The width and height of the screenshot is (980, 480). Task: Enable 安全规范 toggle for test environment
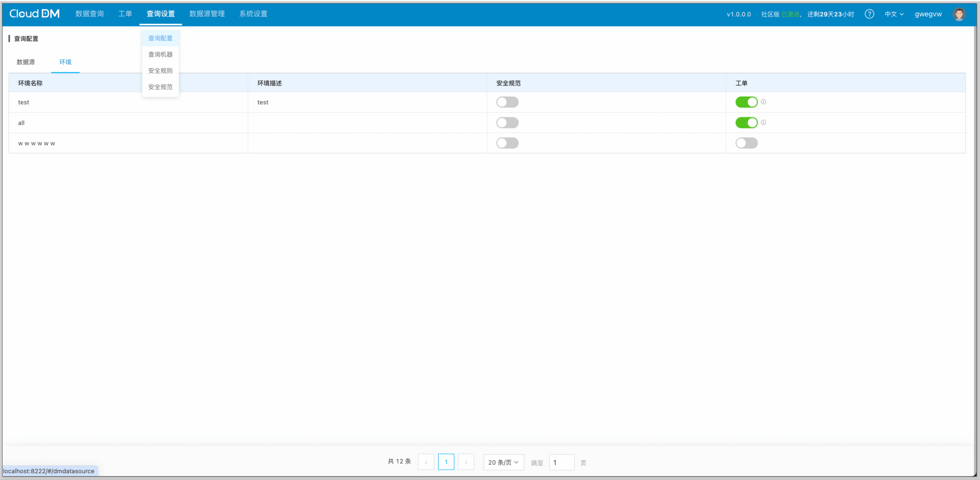tap(507, 102)
